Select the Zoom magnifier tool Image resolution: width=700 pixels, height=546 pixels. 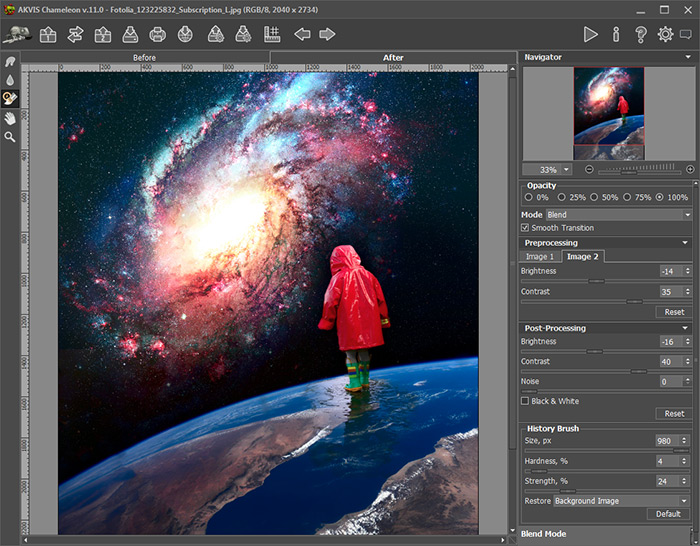10,137
